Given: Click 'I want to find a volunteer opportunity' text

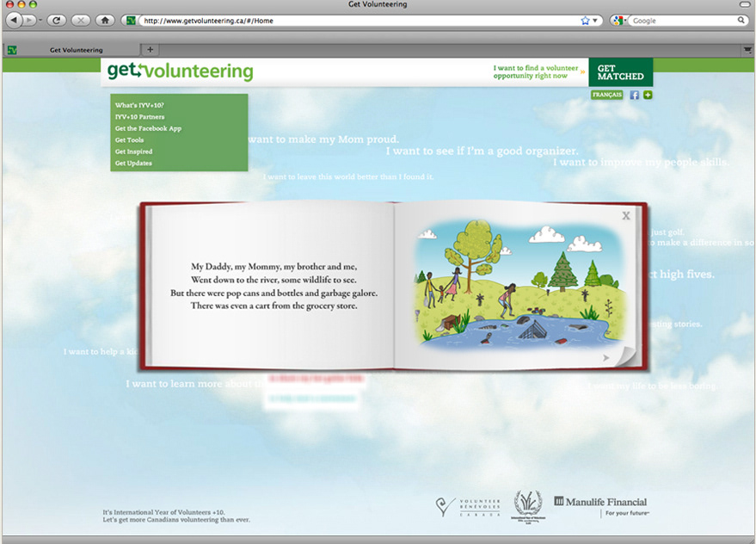Looking at the screenshot, I should coord(535,72).
